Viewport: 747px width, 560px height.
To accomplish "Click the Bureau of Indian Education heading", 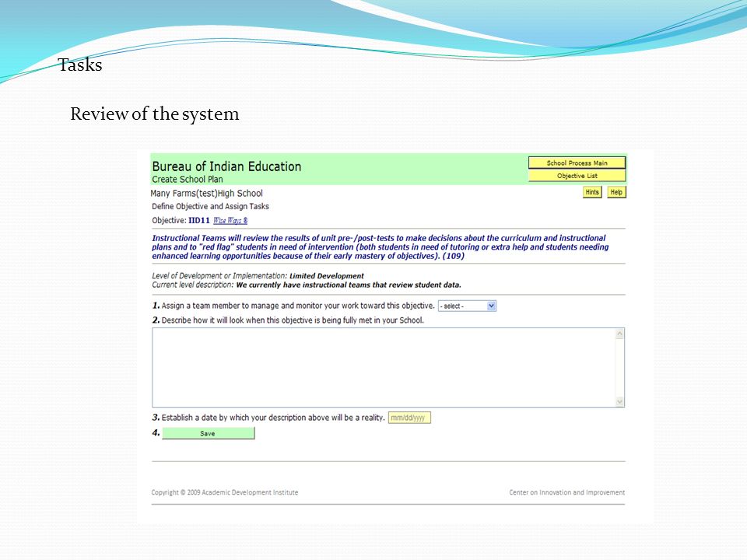I will 226,166.
